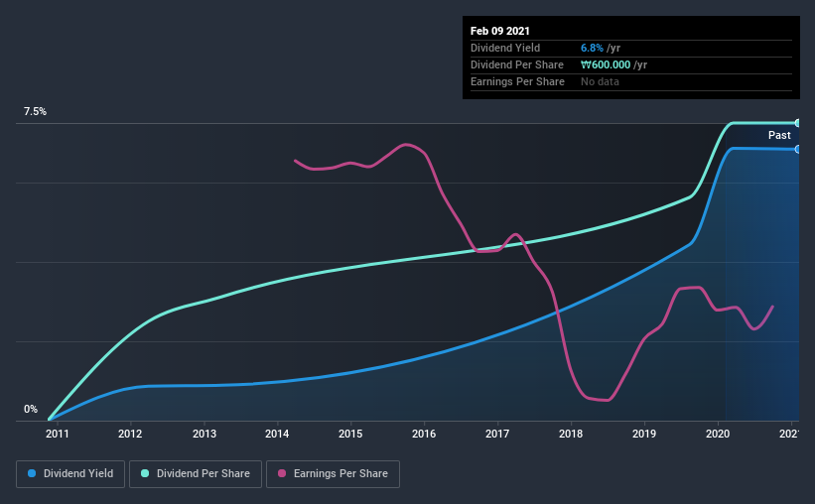Click the 2017 year label on the axis
The width and height of the screenshot is (815, 504).
tap(497, 434)
